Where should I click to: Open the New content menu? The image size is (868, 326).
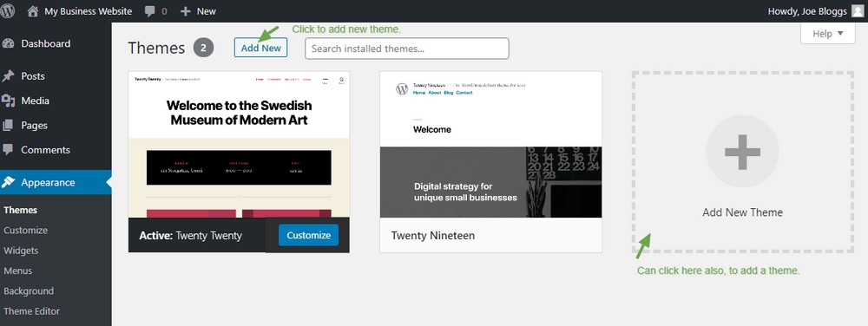point(198,11)
